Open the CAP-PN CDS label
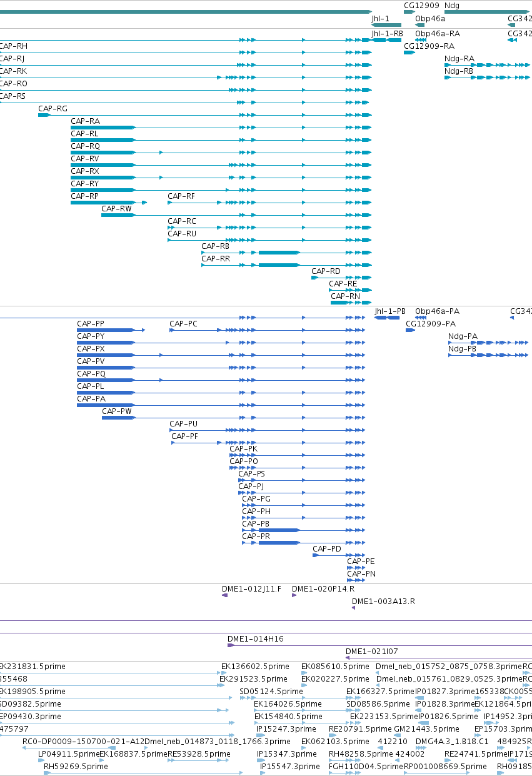Screen dimensions: 532x776 [362, 574]
